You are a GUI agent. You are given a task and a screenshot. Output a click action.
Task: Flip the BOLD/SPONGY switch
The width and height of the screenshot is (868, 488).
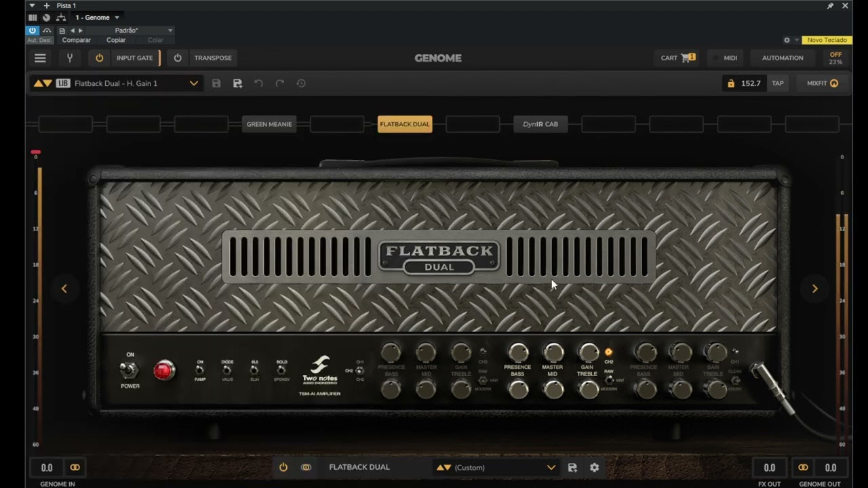[281, 370]
